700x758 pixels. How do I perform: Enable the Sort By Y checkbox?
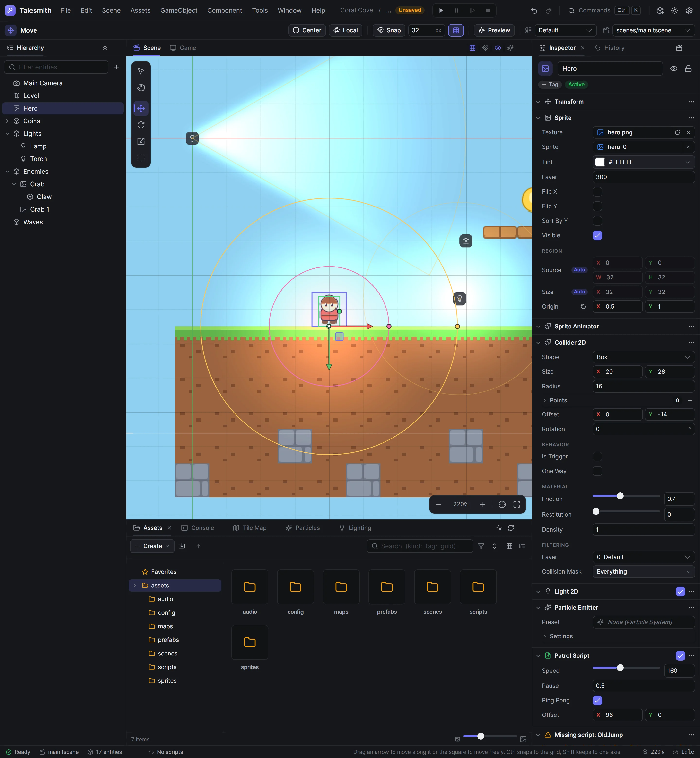[597, 221]
